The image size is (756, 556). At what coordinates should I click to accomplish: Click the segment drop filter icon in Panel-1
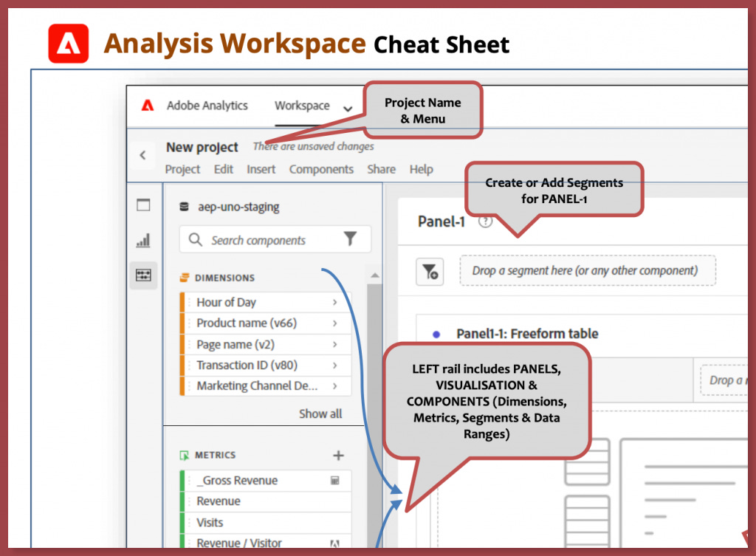click(430, 271)
